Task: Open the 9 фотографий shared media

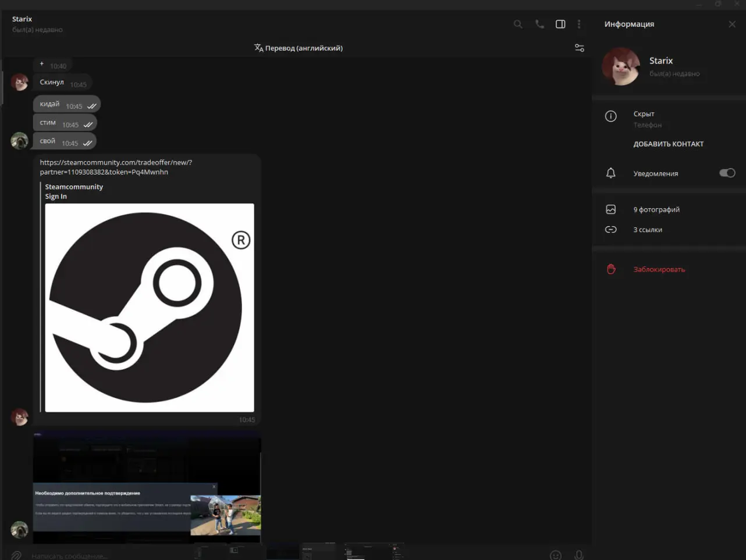Action: (x=656, y=210)
